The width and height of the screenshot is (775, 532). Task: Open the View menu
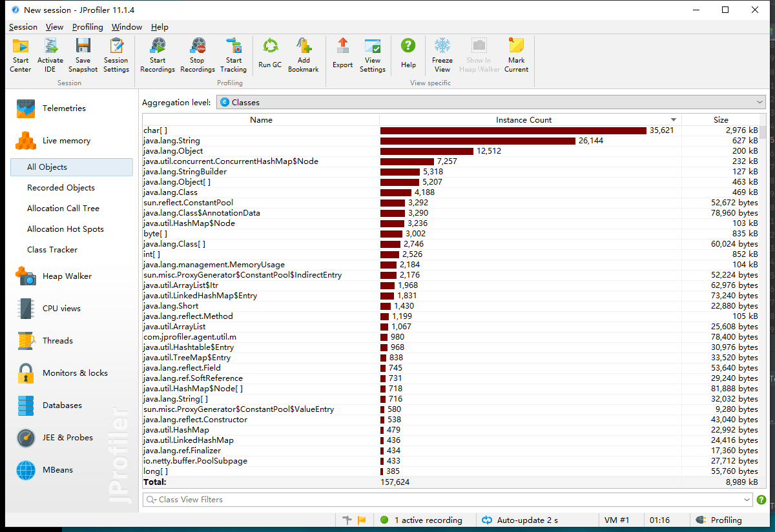click(55, 27)
